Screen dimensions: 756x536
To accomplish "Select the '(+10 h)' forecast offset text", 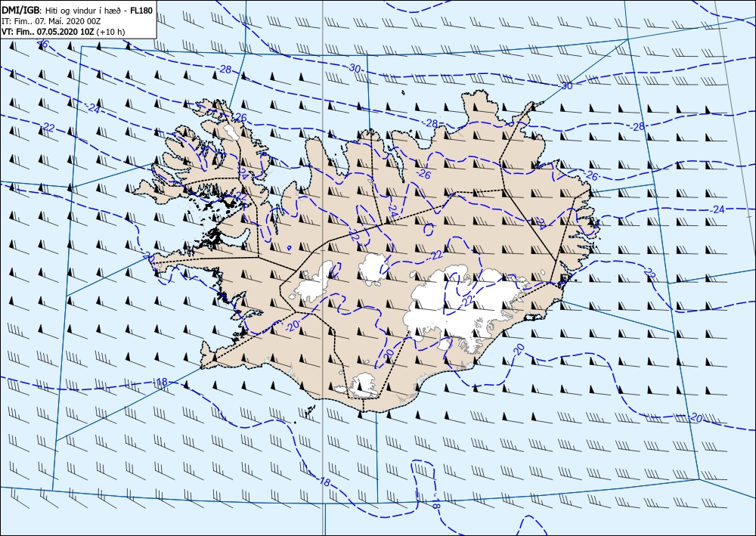I will click(x=110, y=33).
